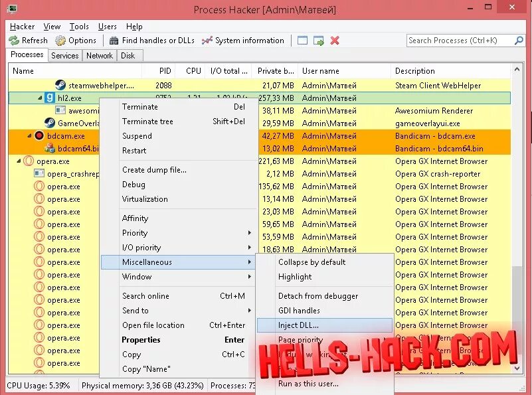Viewport: 532px width, 395px height.
Task: Choose Copy "Name" entry
Action: pos(179,369)
